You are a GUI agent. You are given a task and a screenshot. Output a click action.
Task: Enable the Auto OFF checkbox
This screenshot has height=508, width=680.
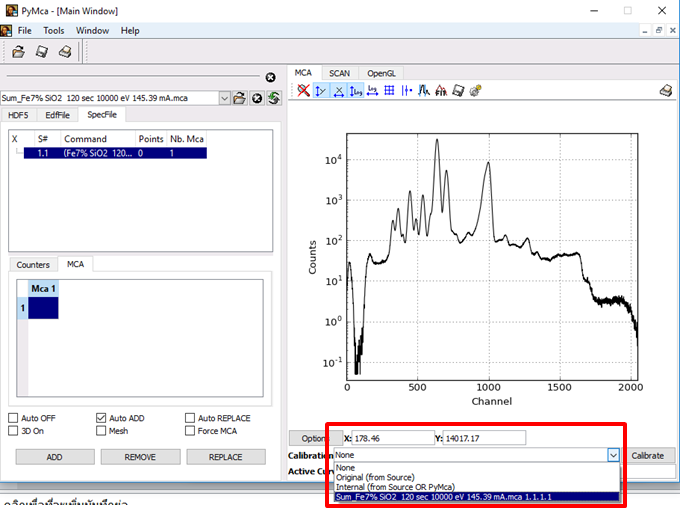(x=13, y=418)
